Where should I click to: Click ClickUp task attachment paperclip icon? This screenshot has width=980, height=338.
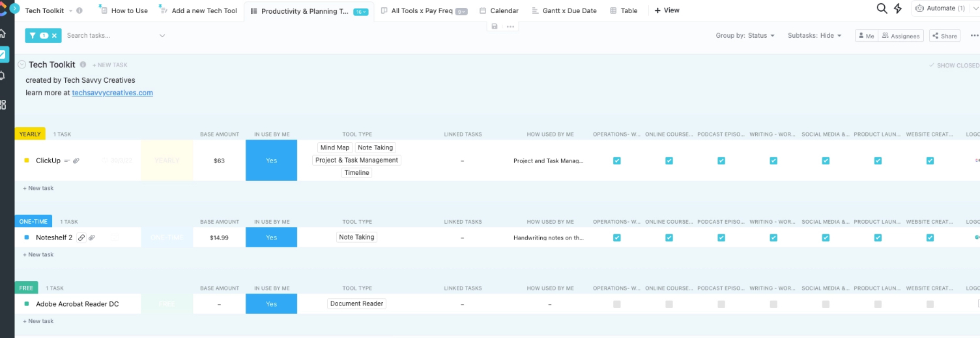click(x=76, y=161)
